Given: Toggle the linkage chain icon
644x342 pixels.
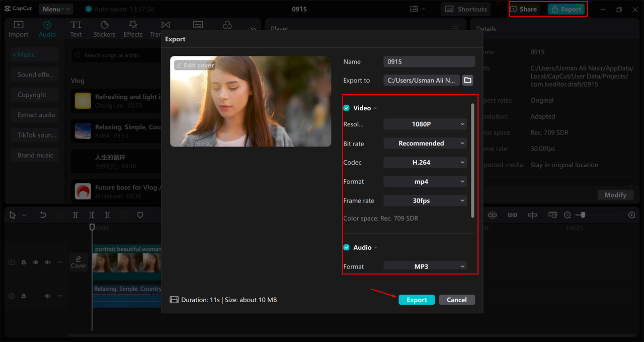Looking at the screenshot, I should click(512, 215).
